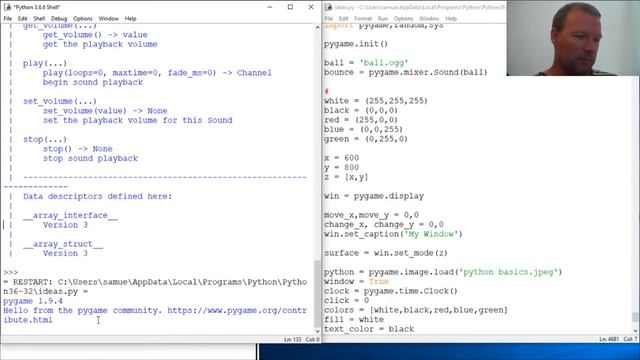Click scroll-up arrow in Python Shell
640x360 pixels.
pos(317,27)
